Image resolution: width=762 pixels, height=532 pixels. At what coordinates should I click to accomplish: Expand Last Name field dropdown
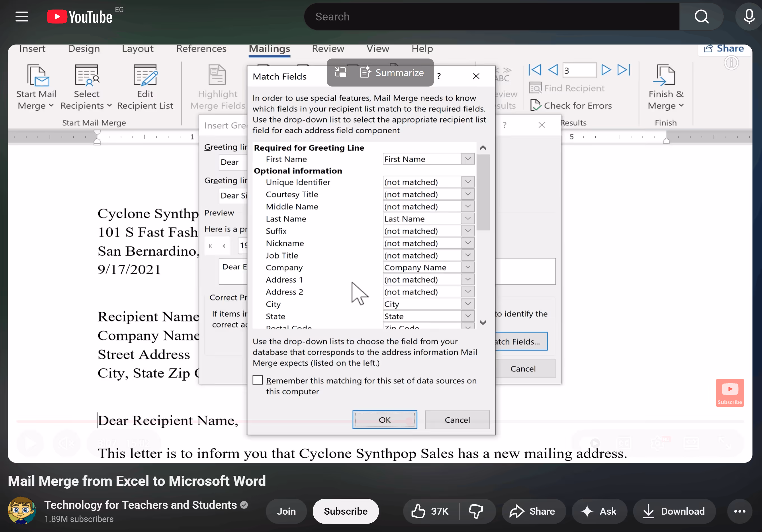pos(468,219)
